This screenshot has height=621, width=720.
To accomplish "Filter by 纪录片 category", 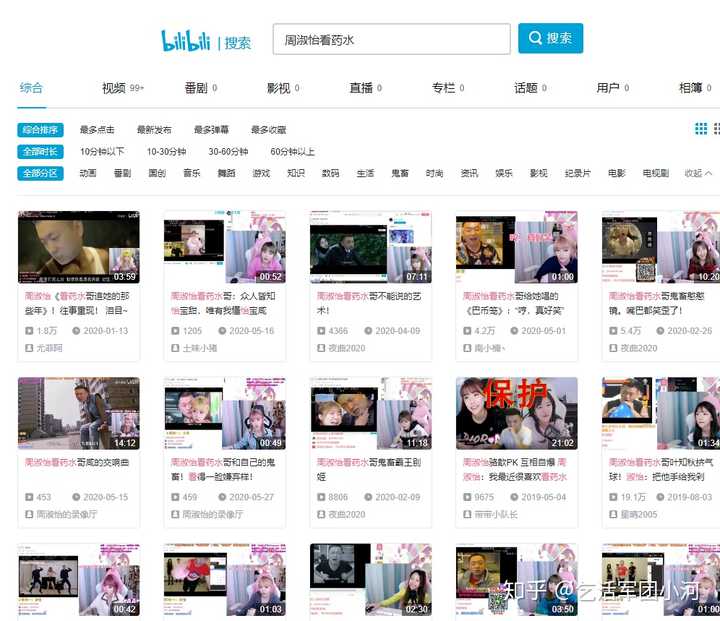I will 578,173.
